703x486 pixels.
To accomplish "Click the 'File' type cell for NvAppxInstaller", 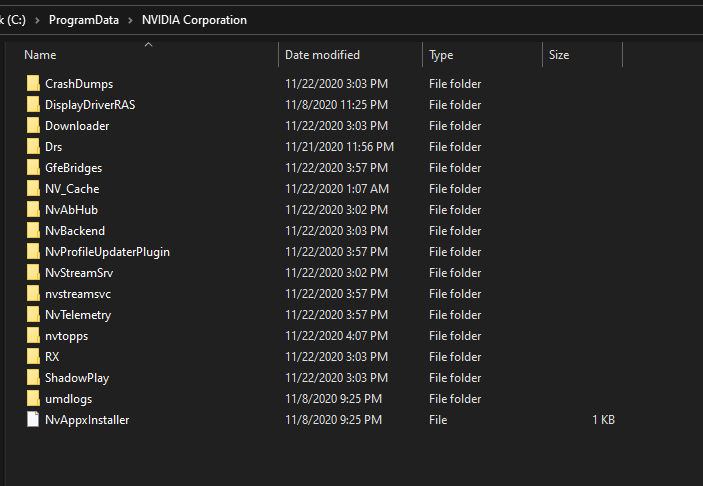I will [x=438, y=420].
